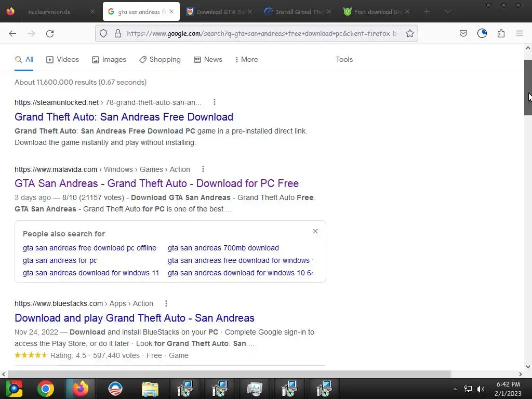Open GTA San Andreas Download for PC Free result
The width and height of the screenshot is (532, 399).
(x=157, y=183)
